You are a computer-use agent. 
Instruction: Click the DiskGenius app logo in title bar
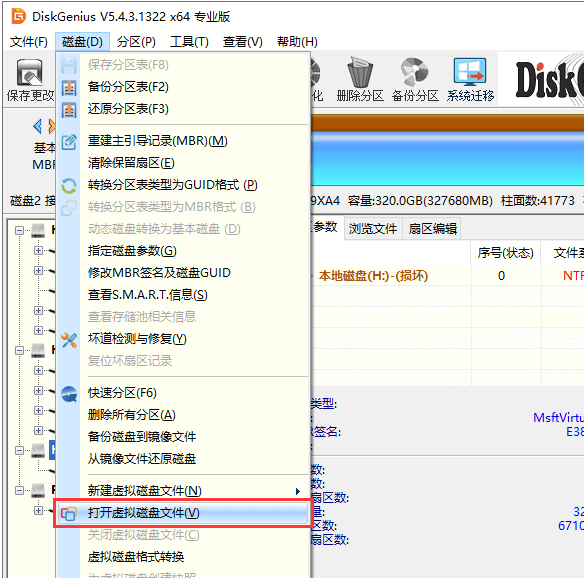(19, 16)
